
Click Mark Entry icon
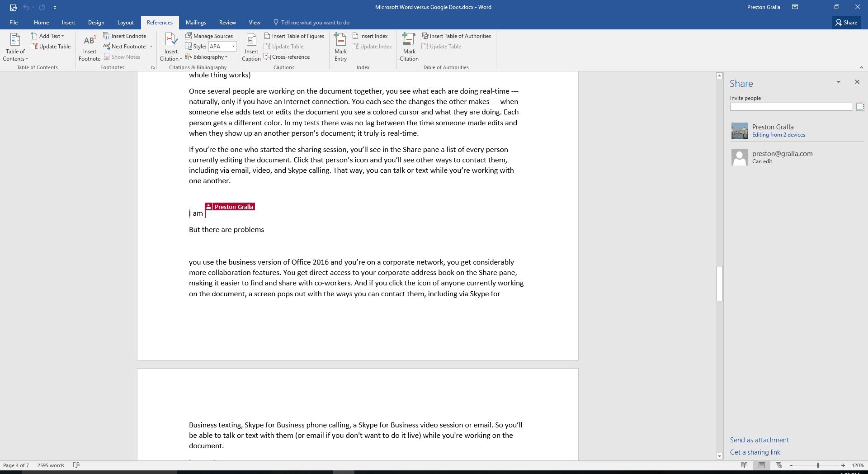point(340,47)
